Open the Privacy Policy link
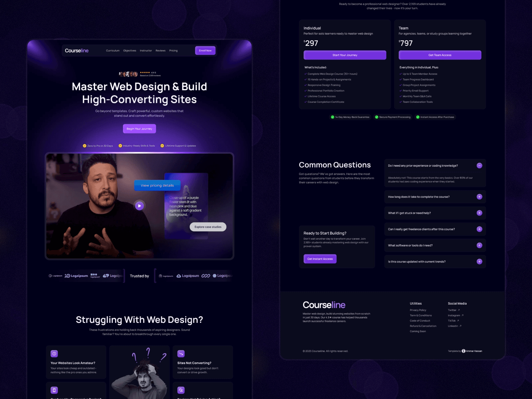The width and height of the screenshot is (532, 399). pyautogui.click(x=418, y=310)
